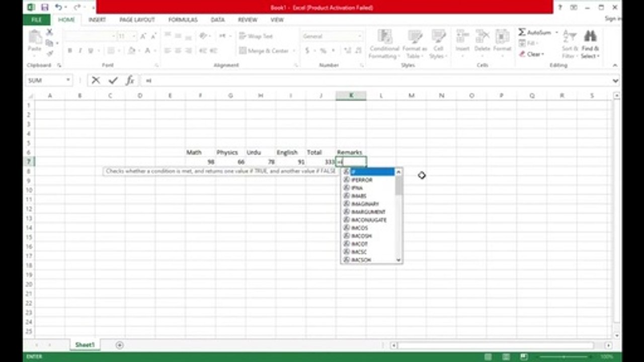
Task: Open the Cell Styles dropdown
Action: pyautogui.click(x=439, y=44)
